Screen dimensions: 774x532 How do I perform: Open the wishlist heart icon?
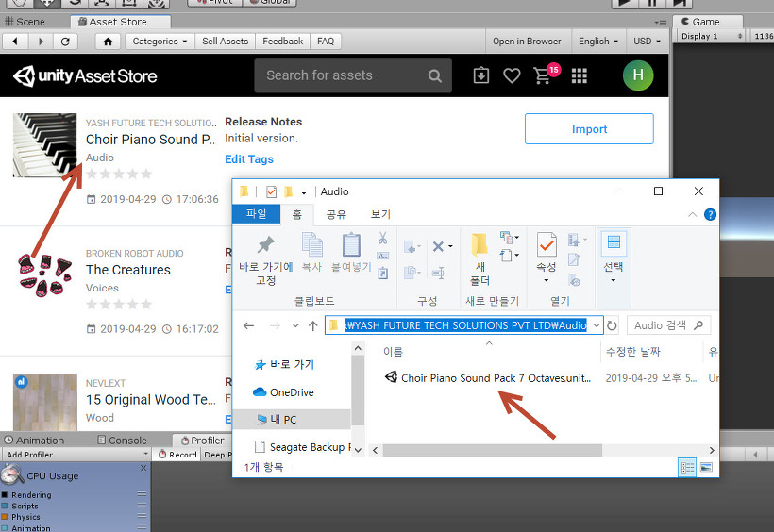(x=512, y=75)
